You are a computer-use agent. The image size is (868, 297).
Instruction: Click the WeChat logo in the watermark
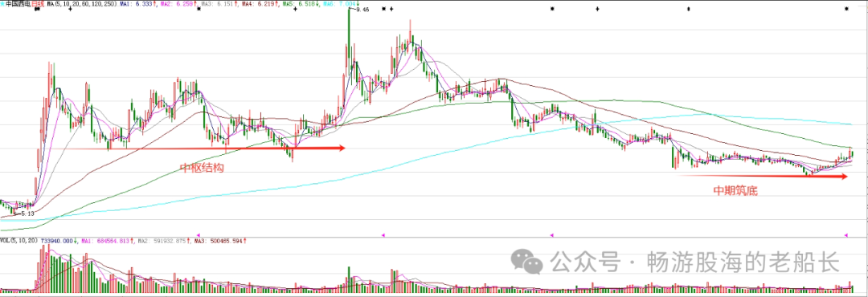click(526, 260)
